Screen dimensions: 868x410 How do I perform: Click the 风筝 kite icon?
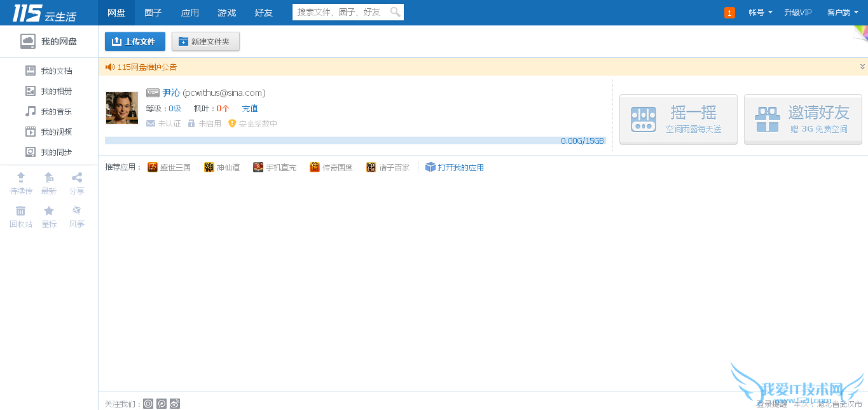click(77, 216)
